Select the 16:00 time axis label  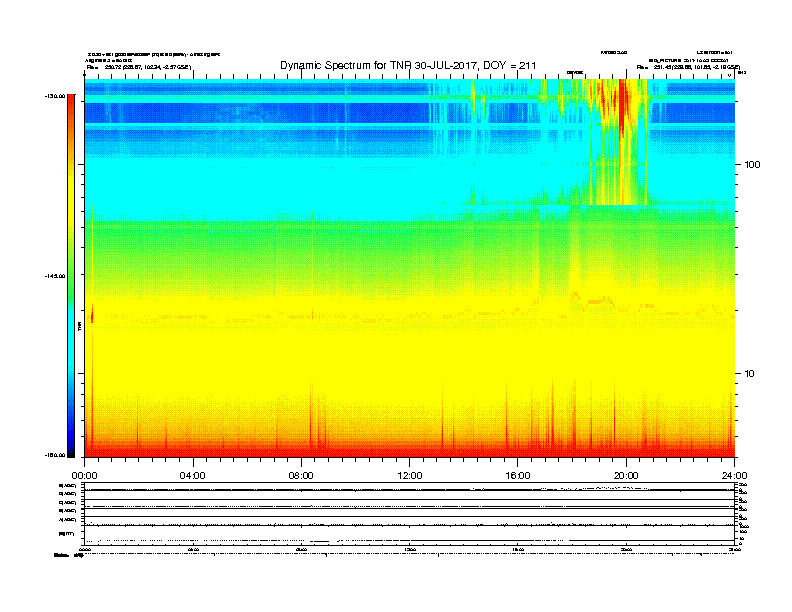tap(518, 476)
